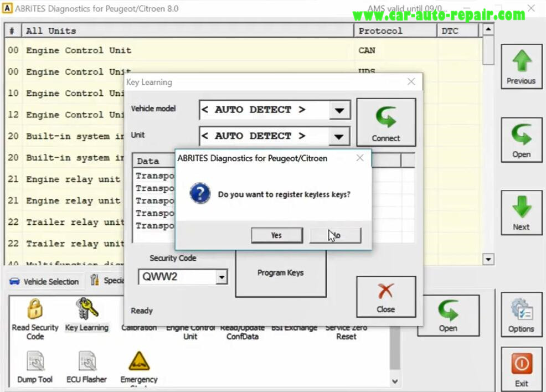Click the Data column header
This screenshot has height=392, width=546.
coord(154,161)
